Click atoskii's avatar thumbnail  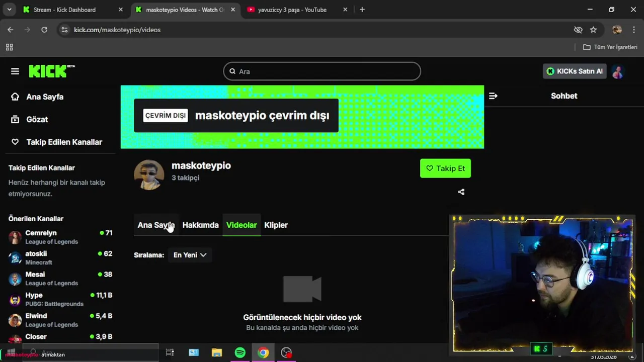pos(15,257)
